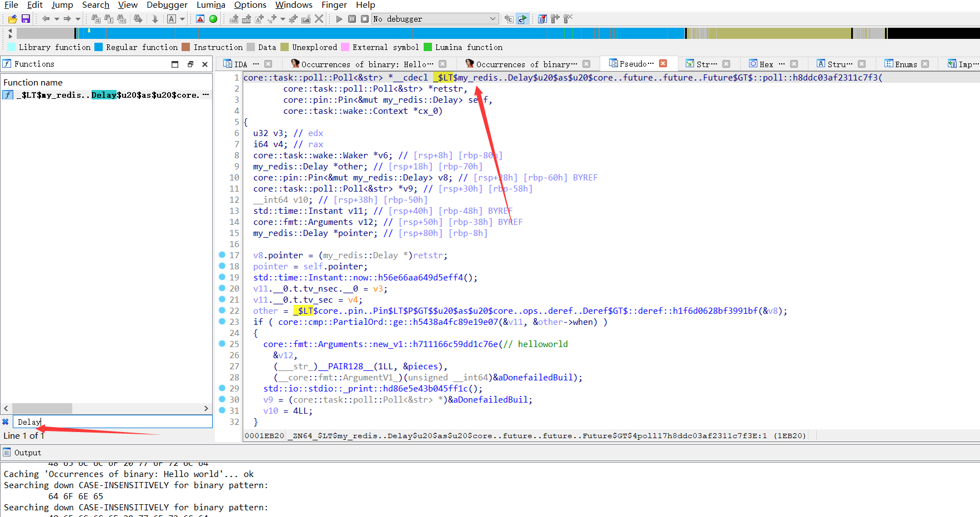Open the File menu

tap(11, 5)
